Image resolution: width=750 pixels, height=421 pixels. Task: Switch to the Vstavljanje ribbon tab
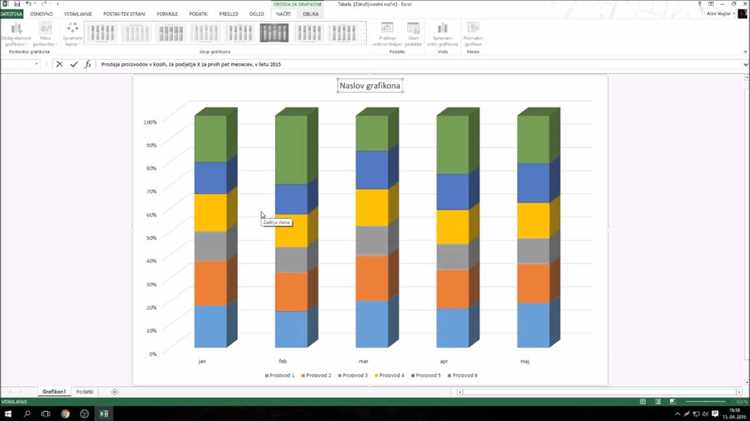[78, 14]
